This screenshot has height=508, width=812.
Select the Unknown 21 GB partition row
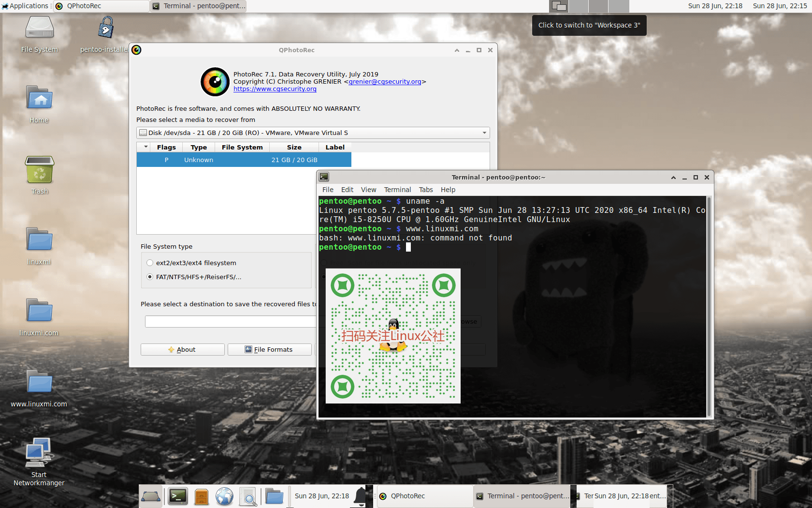coord(244,160)
